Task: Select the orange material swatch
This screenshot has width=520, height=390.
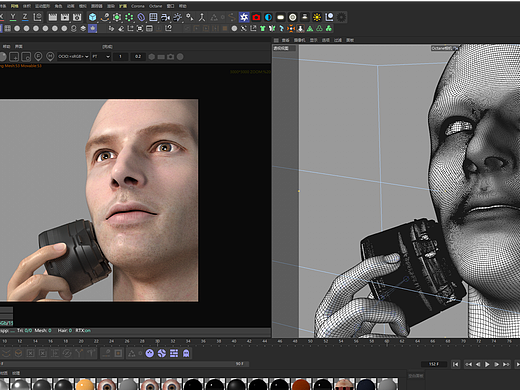Action: 85,384
